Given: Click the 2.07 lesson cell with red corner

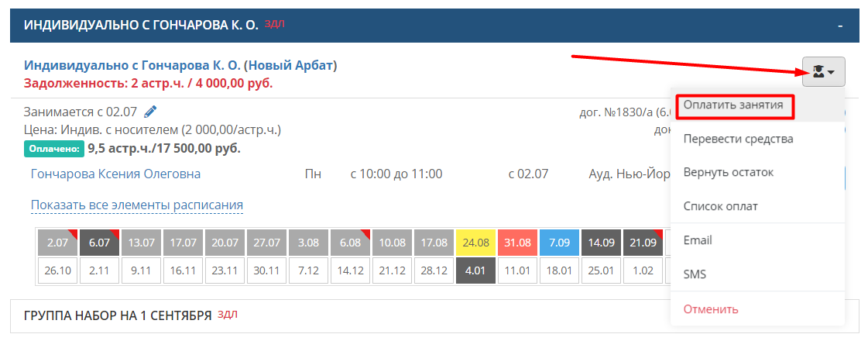Looking at the screenshot, I should point(57,243).
